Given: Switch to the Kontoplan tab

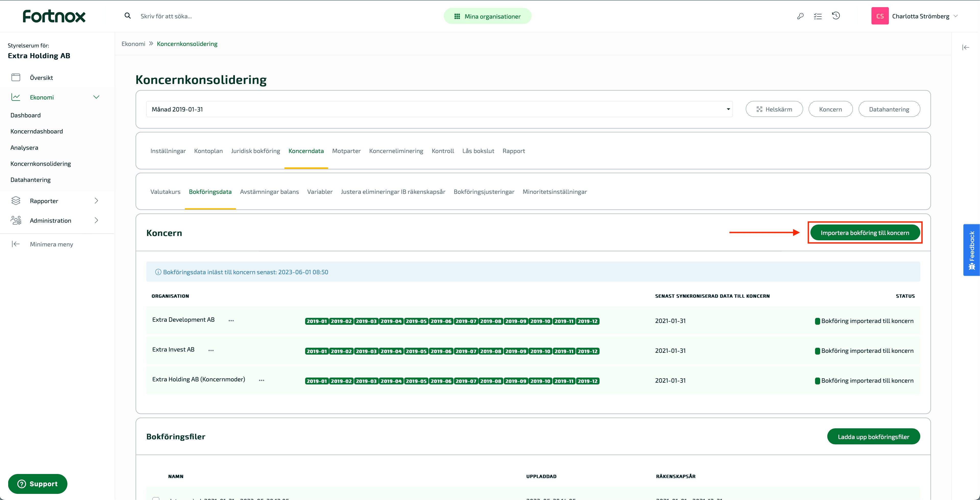Looking at the screenshot, I should [x=208, y=151].
